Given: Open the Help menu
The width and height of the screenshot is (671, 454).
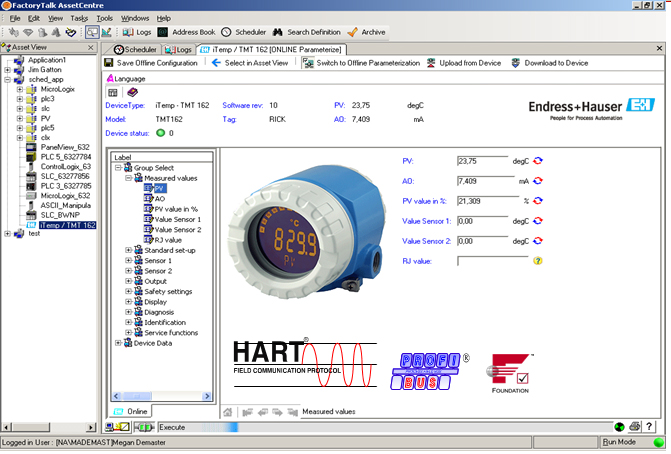Looking at the screenshot, I should [x=163, y=18].
